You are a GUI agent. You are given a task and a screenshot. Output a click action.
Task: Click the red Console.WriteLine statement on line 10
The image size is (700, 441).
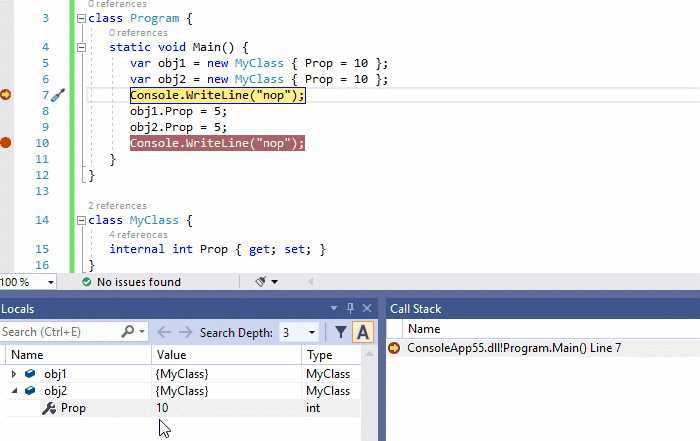[x=217, y=143]
